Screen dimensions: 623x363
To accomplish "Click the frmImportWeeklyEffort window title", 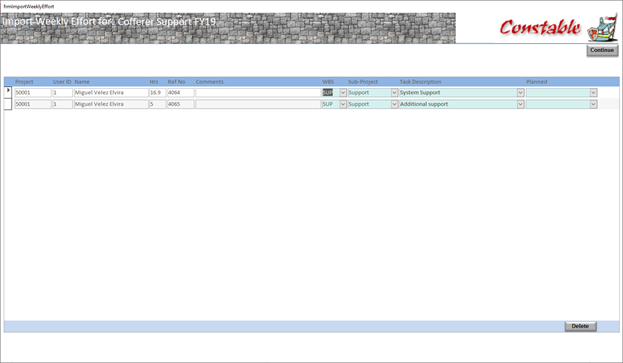I will (x=29, y=6).
